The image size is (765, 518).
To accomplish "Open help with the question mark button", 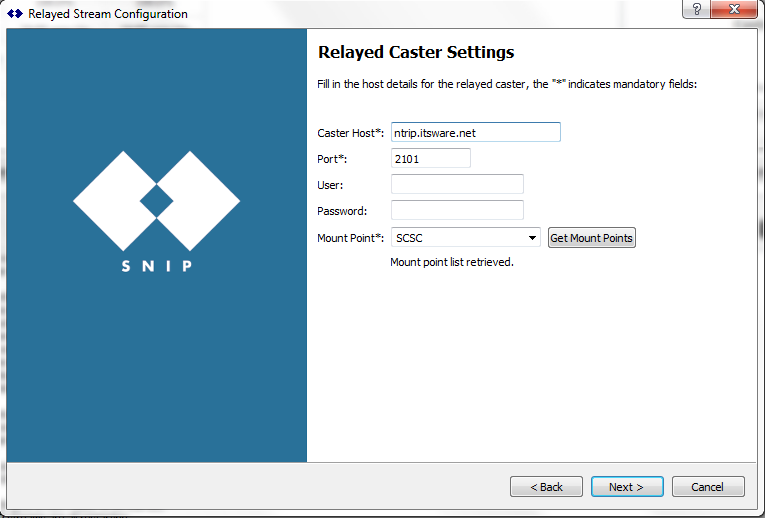I will pos(696,9).
